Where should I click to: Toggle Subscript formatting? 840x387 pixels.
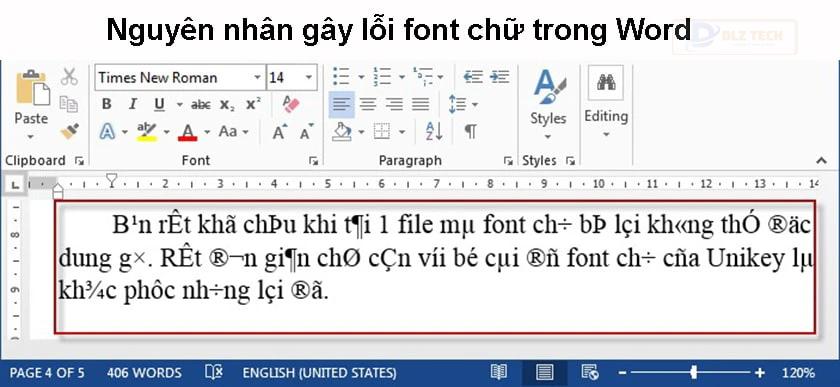pyautogui.click(x=227, y=105)
